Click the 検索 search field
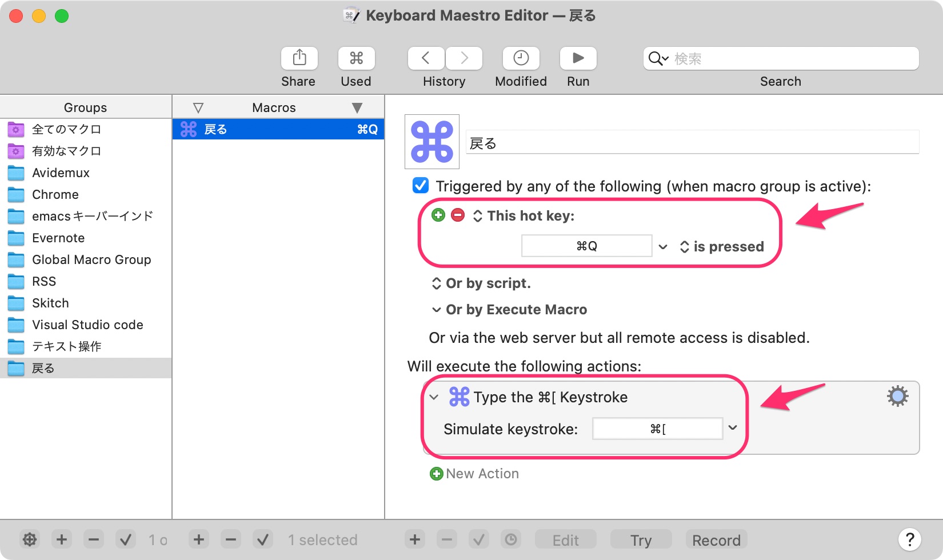The width and height of the screenshot is (943, 560). click(x=781, y=58)
